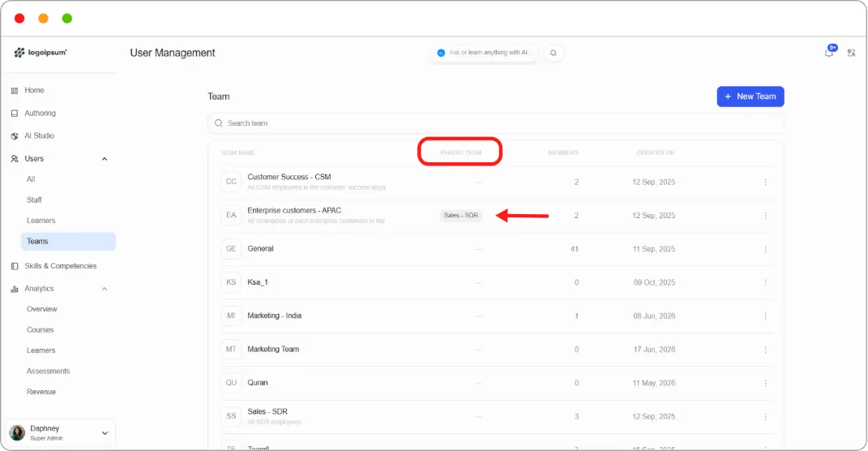The image size is (868, 451).
Task: Click the search magnifier button in header
Action: (553, 53)
